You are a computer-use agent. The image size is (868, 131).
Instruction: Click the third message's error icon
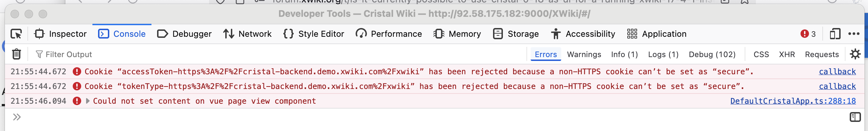[77, 101]
